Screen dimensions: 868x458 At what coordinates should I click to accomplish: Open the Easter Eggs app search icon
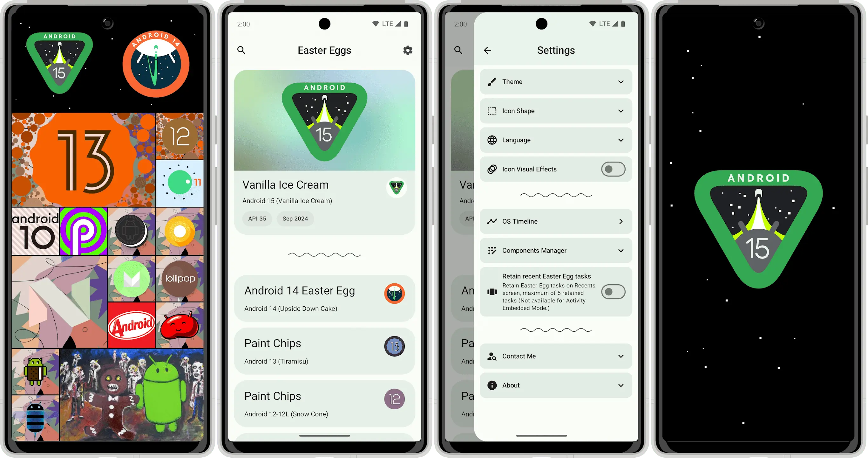coord(241,50)
